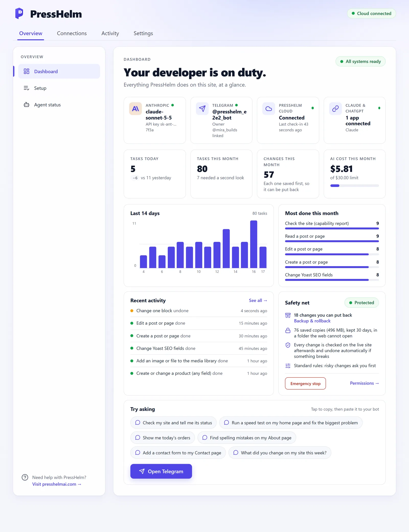The image size is (409, 532).
Task: Click the Tasks This Month value 80
Action: (x=202, y=169)
